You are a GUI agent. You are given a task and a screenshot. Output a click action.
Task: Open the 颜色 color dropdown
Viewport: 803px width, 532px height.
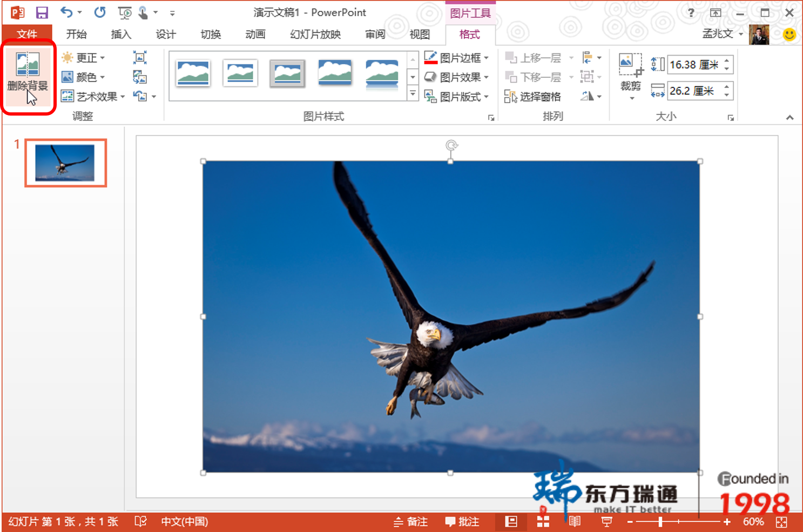(83, 77)
